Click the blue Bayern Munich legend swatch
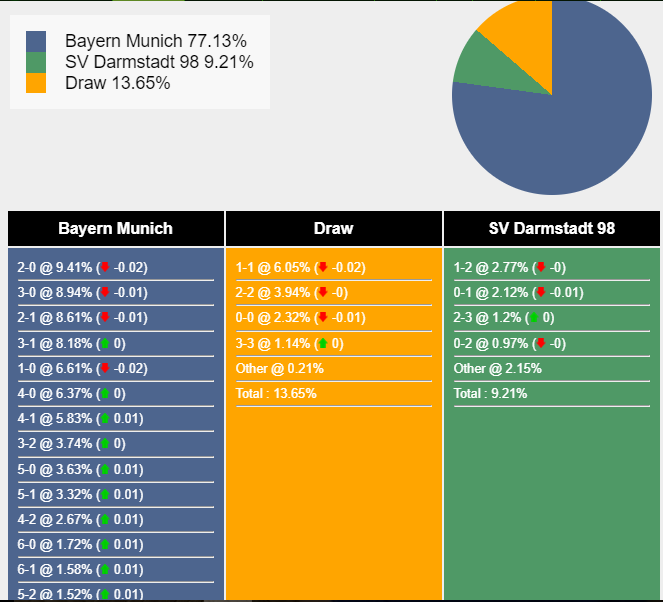 36,41
